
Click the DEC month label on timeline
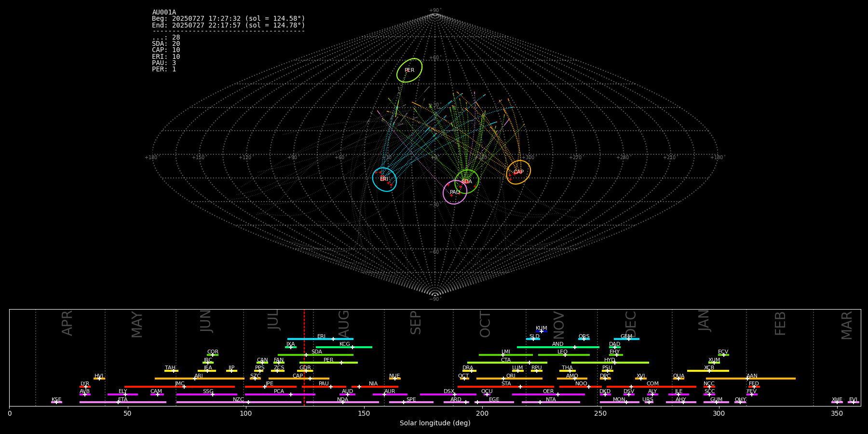(631, 324)
